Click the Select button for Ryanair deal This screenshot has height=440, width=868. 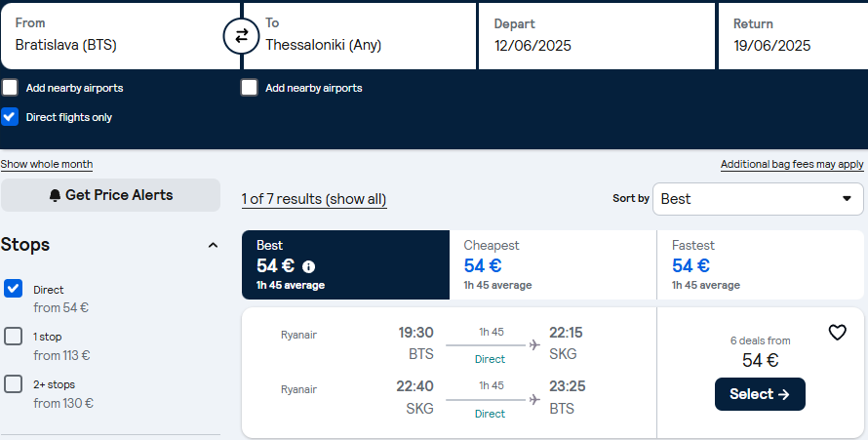pos(760,394)
